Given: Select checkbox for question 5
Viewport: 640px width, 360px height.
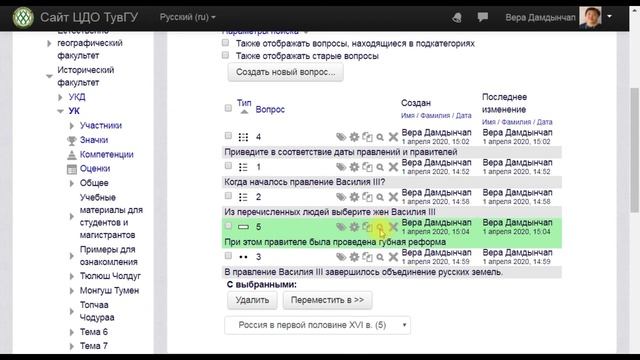Looking at the screenshot, I should (228, 226).
